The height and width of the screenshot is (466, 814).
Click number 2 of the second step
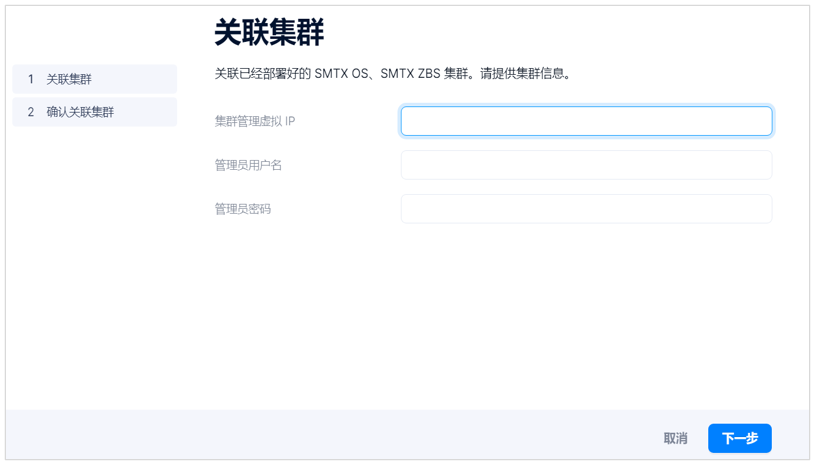(31, 112)
